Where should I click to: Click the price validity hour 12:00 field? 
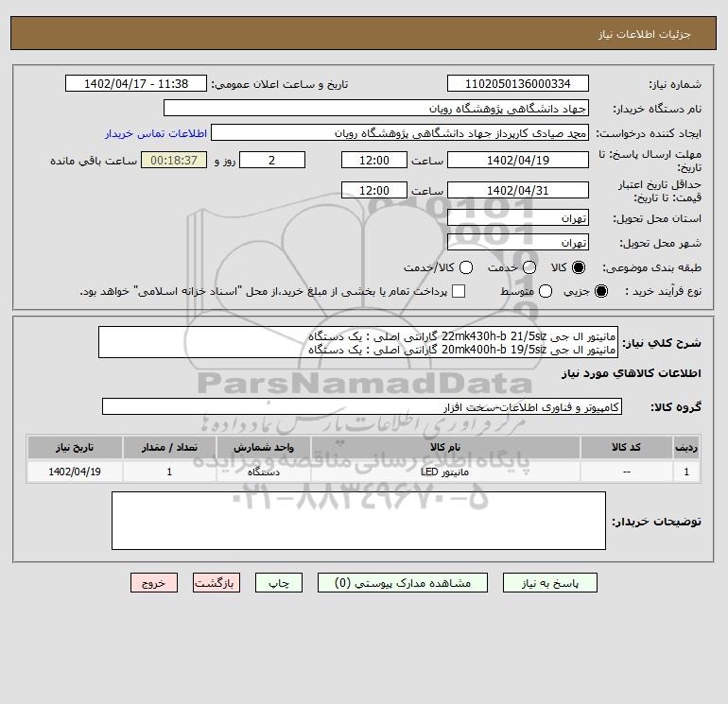tap(374, 190)
